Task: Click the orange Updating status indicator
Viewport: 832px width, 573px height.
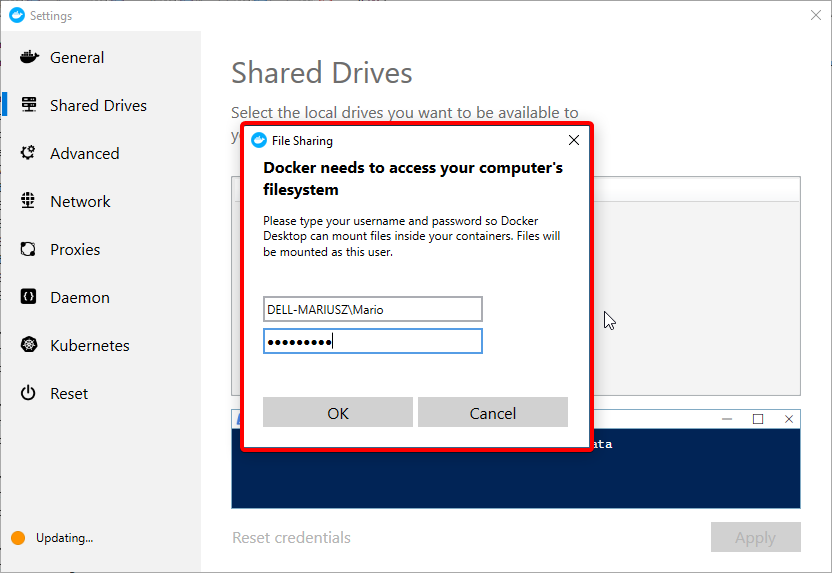Action: coord(17,538)
